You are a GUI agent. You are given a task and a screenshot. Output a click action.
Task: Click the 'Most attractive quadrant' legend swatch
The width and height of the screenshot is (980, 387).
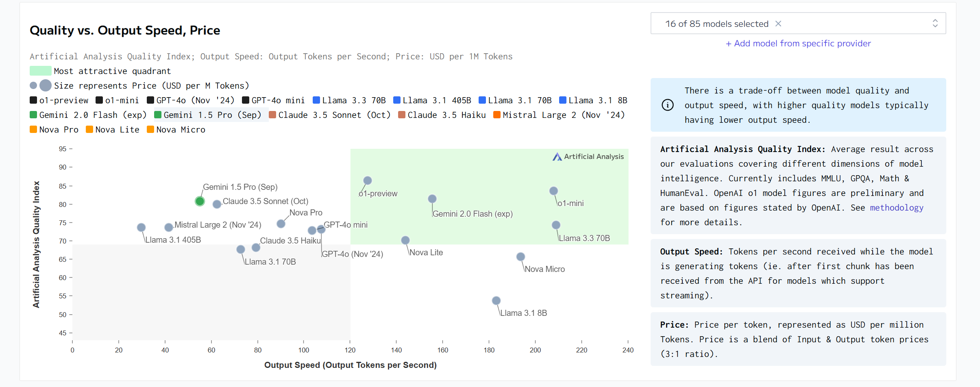[x=41, y=71]
